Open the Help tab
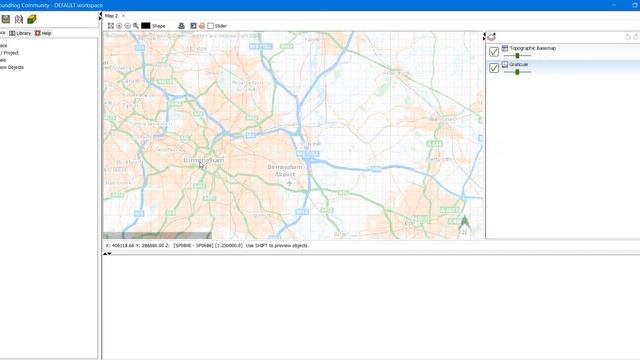 click(43, 33)
